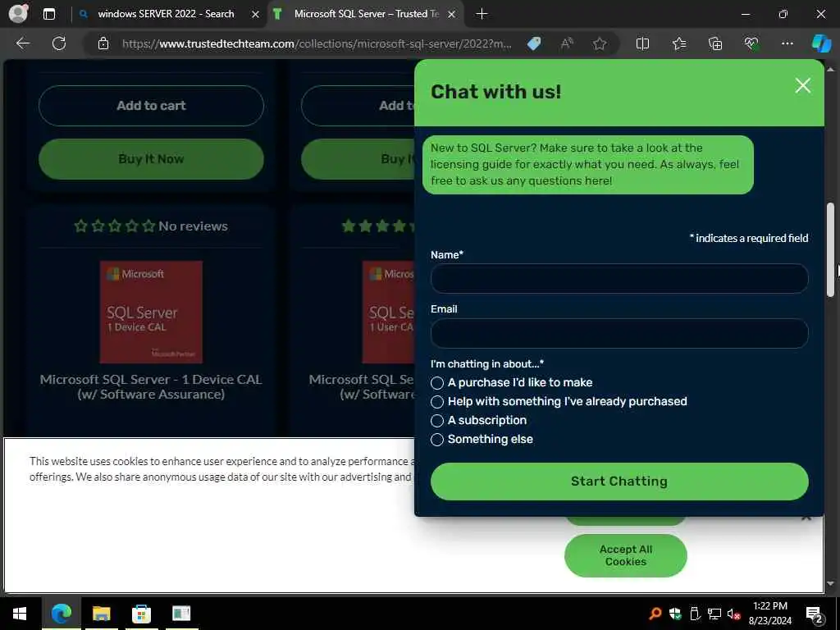Toggle split screen icon

point(642,43)
